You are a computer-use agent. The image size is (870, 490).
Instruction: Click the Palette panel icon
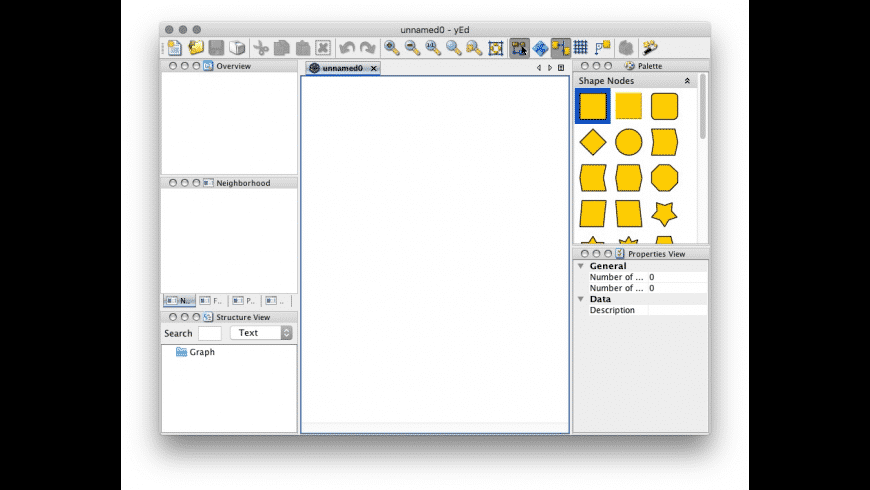coord(629,66)
